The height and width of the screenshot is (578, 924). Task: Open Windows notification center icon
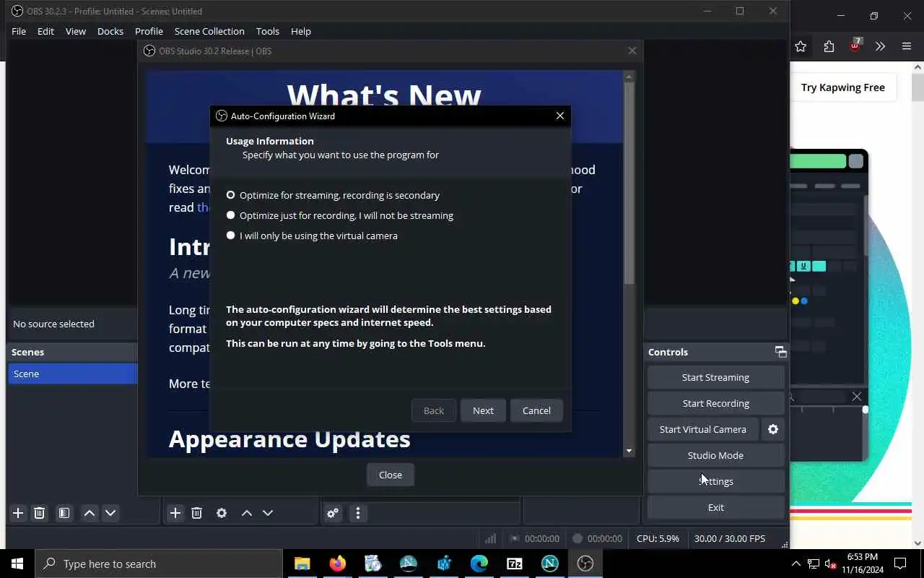click(x=900, y=564)
